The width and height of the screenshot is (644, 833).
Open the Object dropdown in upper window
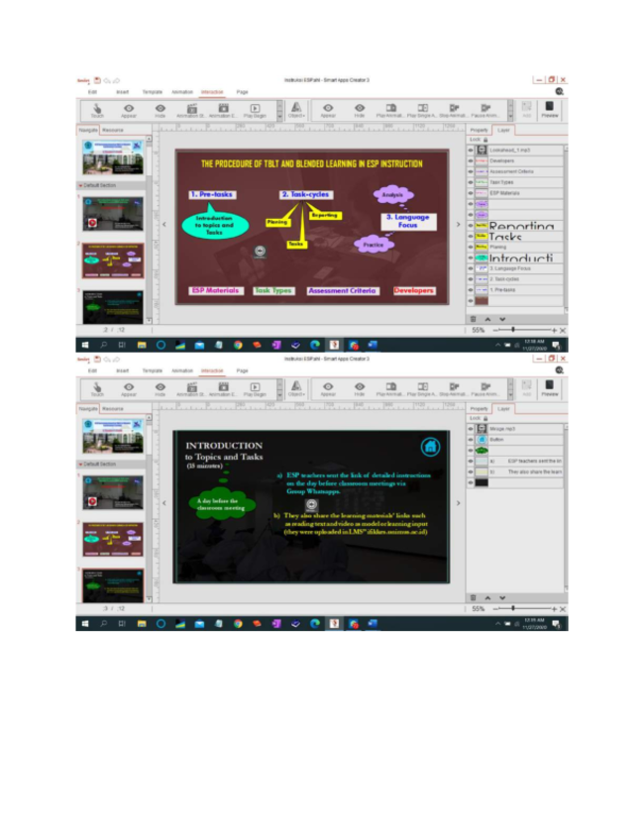click(x=296, y=111)
